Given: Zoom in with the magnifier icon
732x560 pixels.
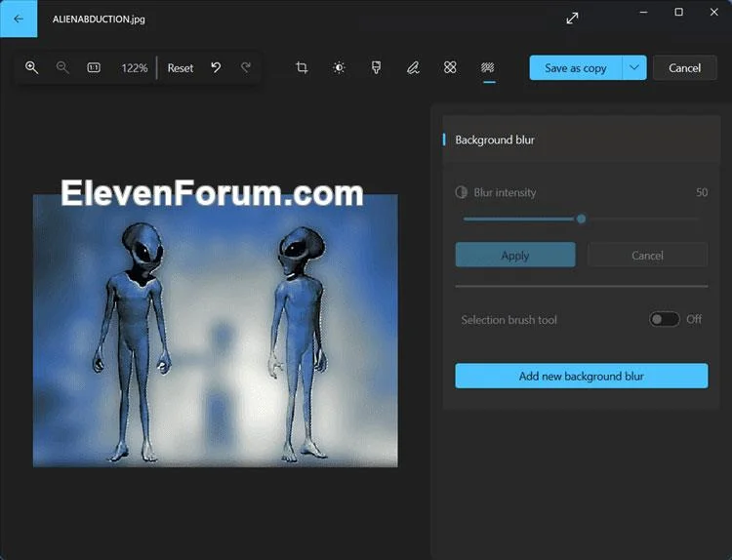Looking at the screenshot, I should (31, 67).
